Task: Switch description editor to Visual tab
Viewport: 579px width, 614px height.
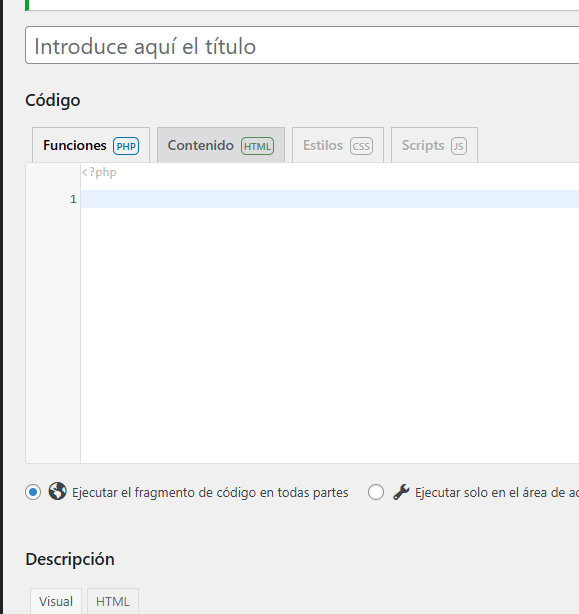Action: point(56,601)
